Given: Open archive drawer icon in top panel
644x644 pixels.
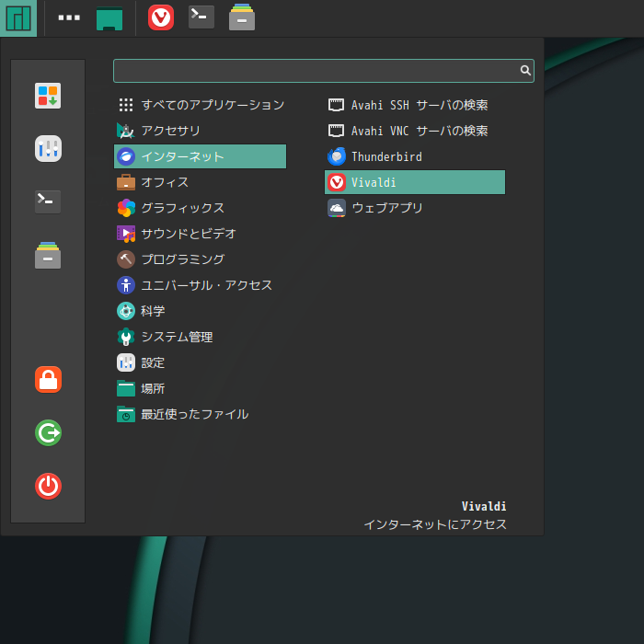Looking at the screenshot, I should click(242, 17).
